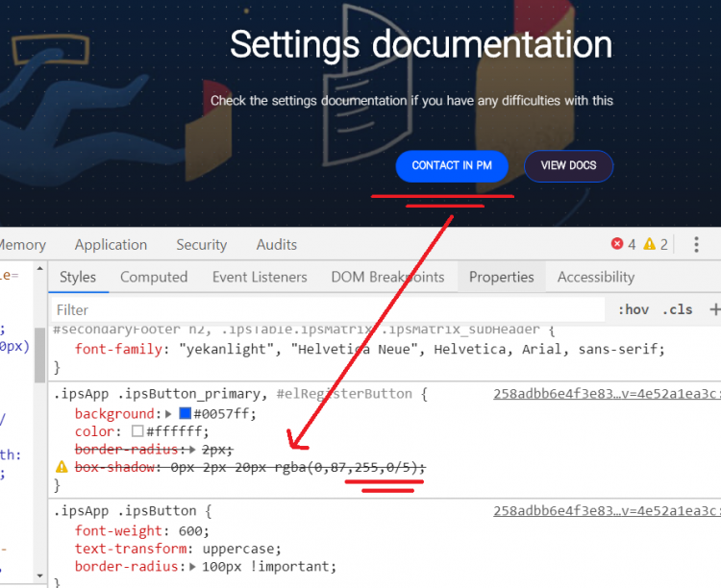
Task: Click the plus icon to add a style rule
Action: point(713,309)
